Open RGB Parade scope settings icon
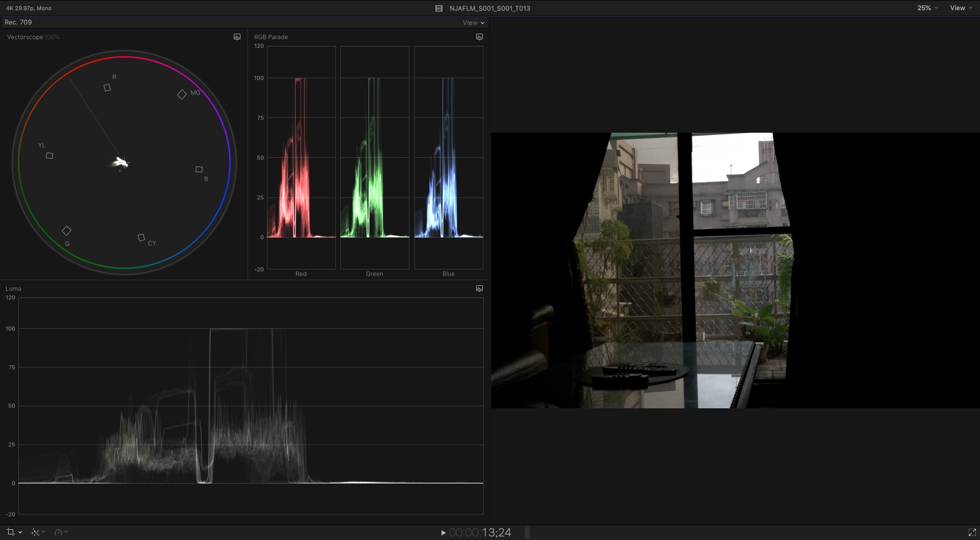The height and width of the screenshot is (540, 980). [x=479, y=37]
